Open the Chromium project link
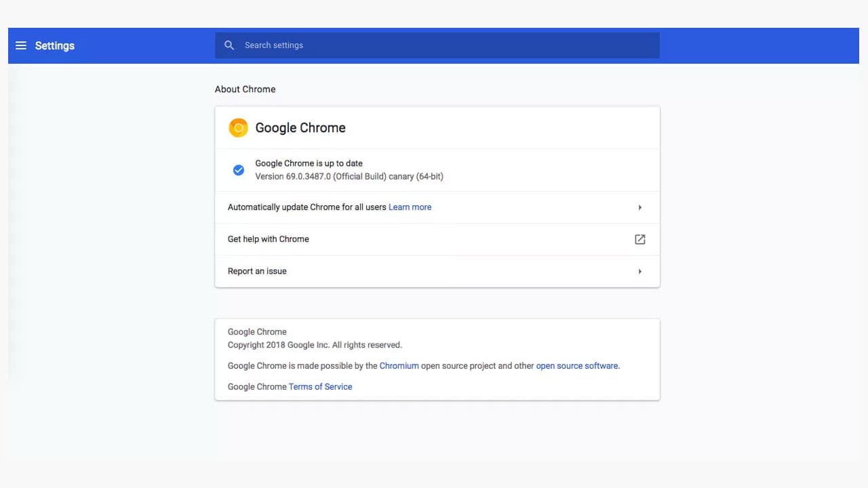Screen dimensions: 868x488 coord(399,365)
